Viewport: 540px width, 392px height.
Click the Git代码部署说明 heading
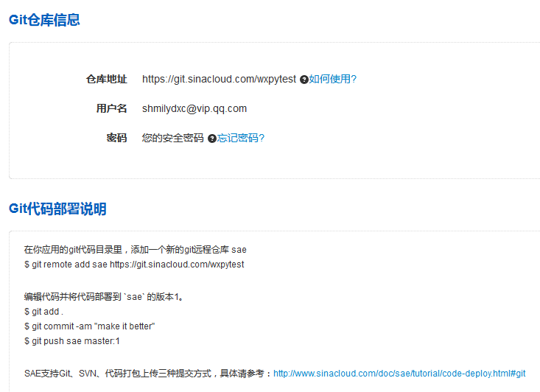57,209
